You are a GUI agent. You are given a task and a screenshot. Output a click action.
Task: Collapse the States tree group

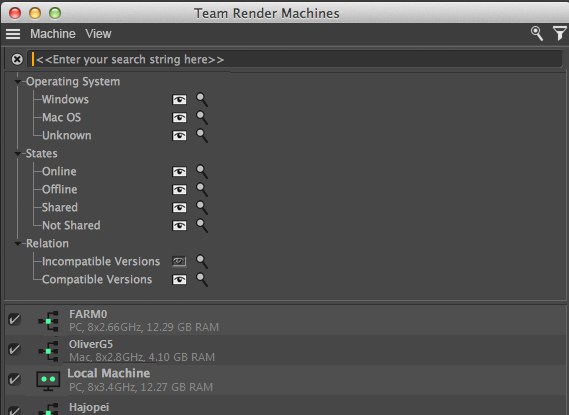point(18,154)
